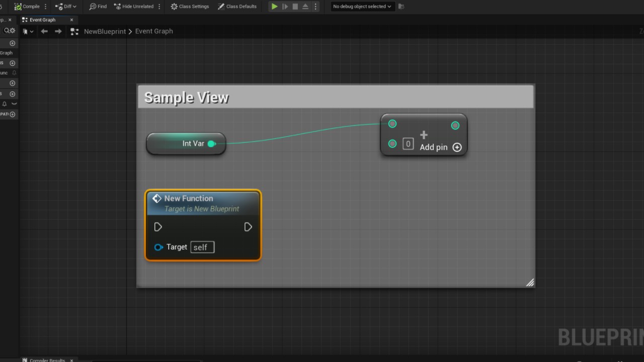
Task: Click the self value box on Target
Action: pos(202,247)
